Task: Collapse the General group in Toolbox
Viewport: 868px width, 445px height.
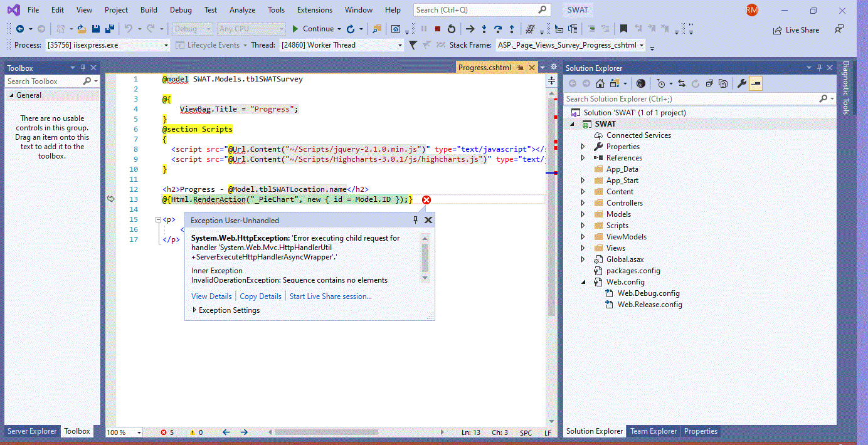Action: pos(11,95)
